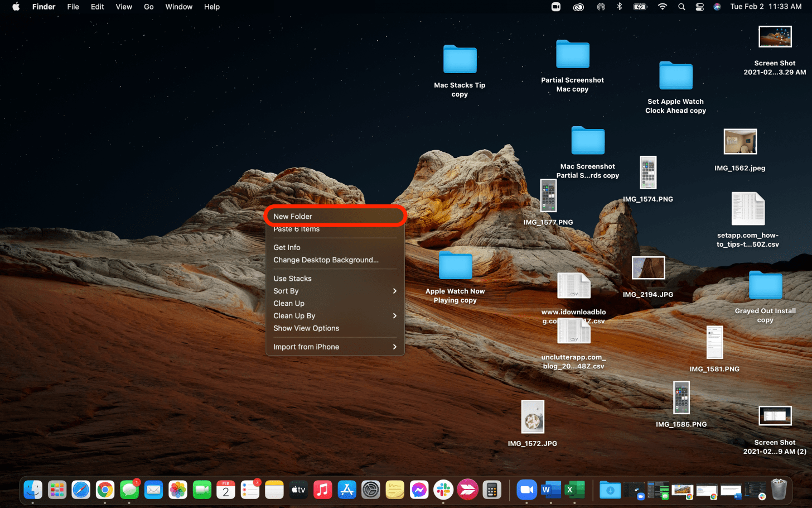Open Control Center toggles in the menu bar

coord(699,7)
